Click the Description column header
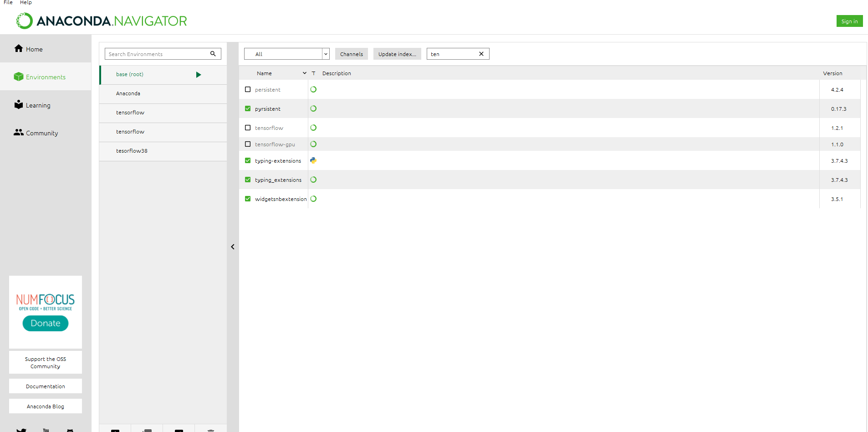 pyautogui.click(x=337, y=73)
